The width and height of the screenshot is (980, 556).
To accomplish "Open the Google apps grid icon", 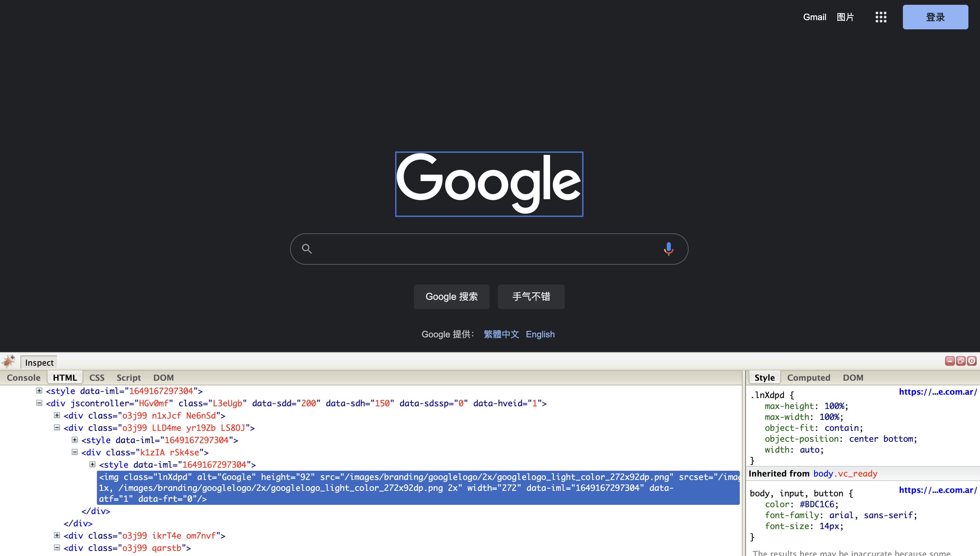I will tap(881, 17).
